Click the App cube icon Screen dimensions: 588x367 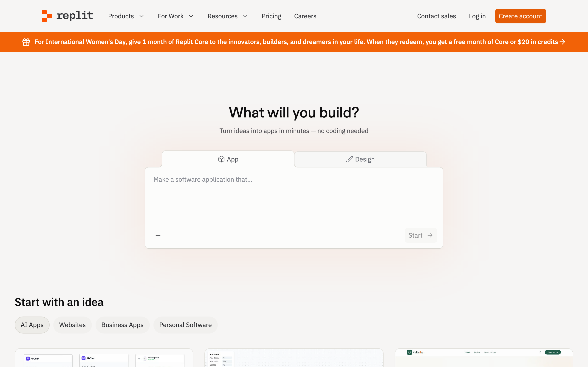pos(221,159)
